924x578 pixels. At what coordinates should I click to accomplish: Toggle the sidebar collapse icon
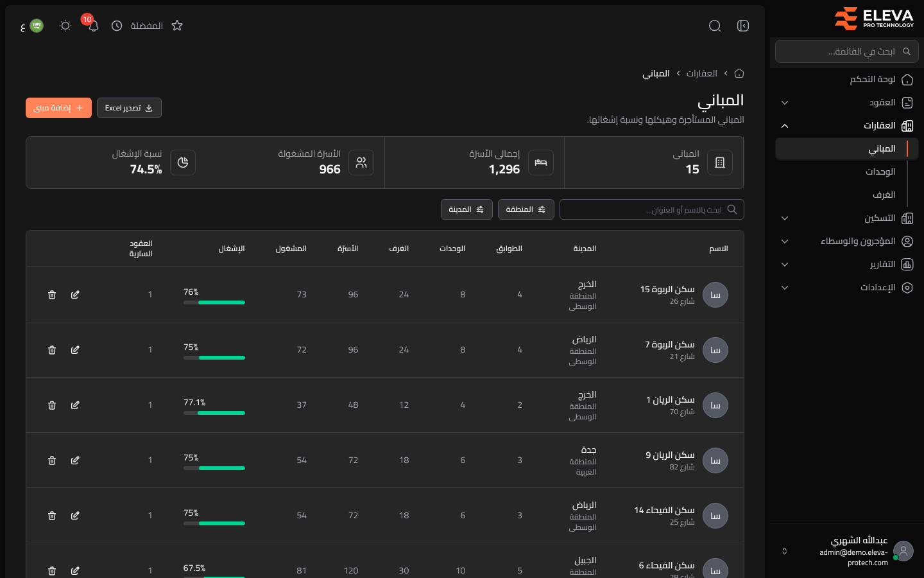tap(743, 26)
